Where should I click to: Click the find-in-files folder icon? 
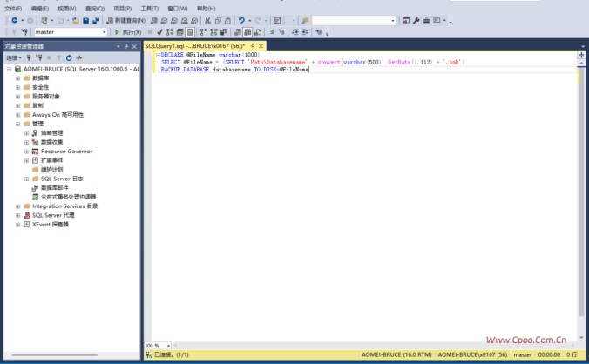click(x=305, y=21)
